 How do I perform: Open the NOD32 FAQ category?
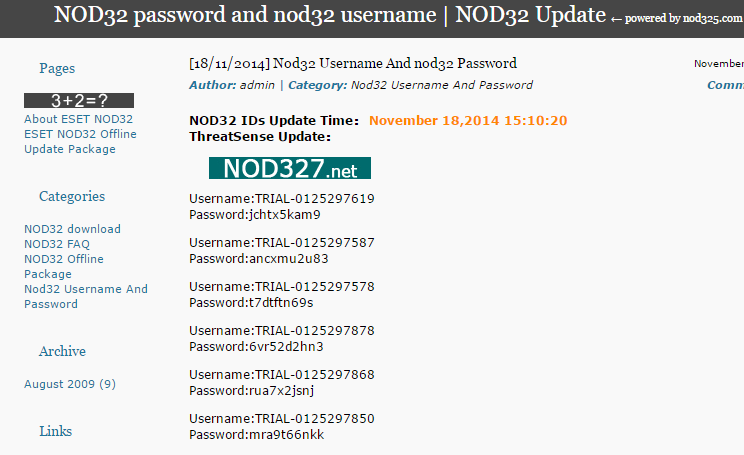[57, 244]
